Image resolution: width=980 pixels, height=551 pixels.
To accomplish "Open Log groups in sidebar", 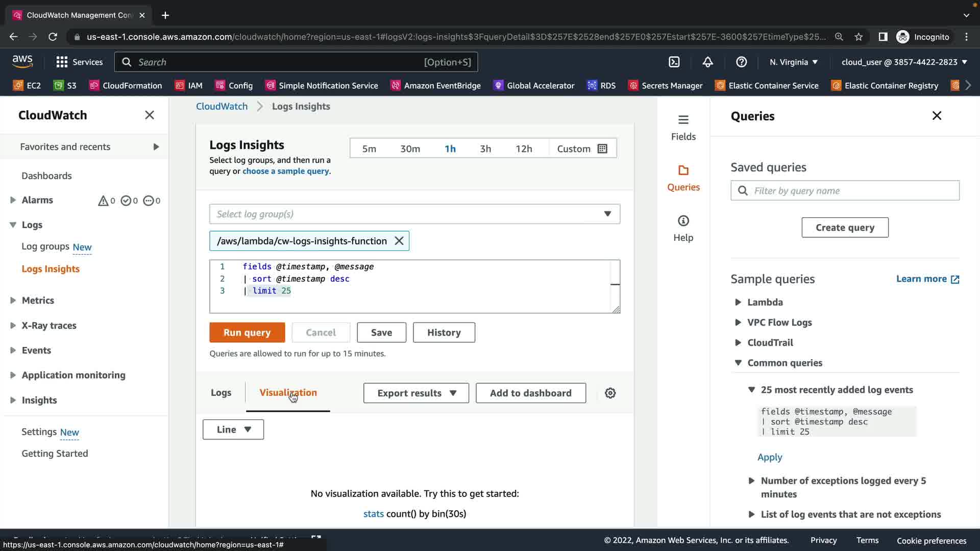I will coord(45,246).
